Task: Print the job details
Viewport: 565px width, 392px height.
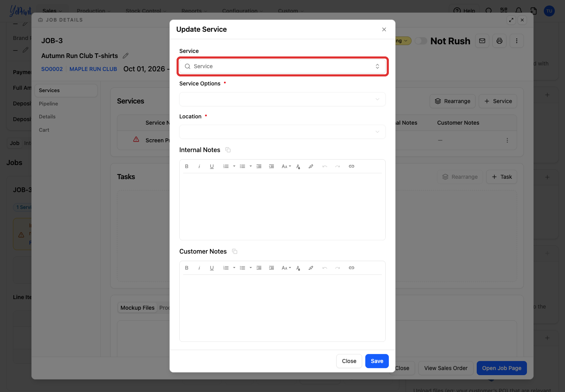Action: 499,41
